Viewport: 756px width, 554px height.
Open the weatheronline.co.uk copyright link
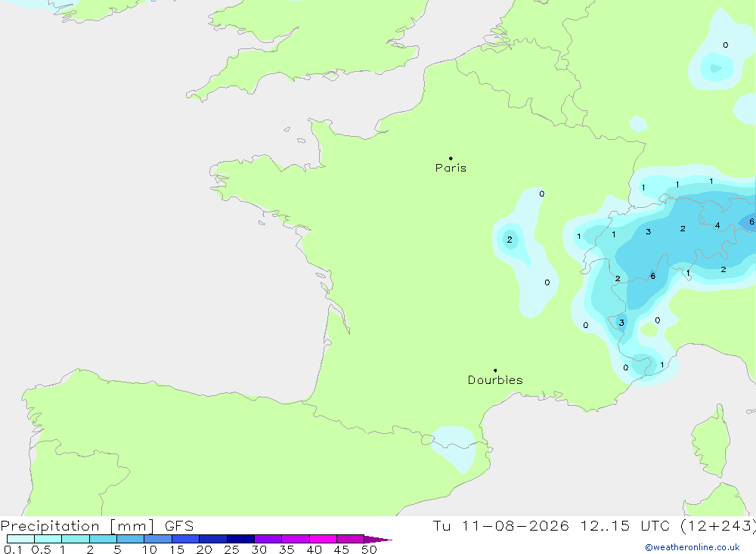pyautogui.click(x=692, y=547)
